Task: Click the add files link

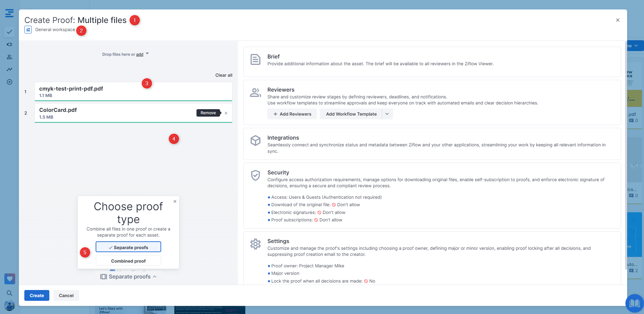Action: tap(140, 54)
